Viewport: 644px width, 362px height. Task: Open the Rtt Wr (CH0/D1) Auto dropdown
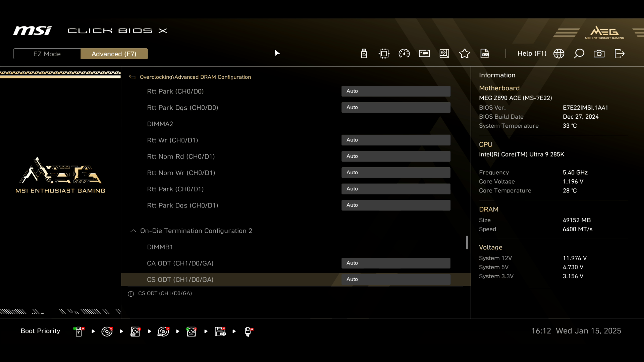(x=396, y=140)
